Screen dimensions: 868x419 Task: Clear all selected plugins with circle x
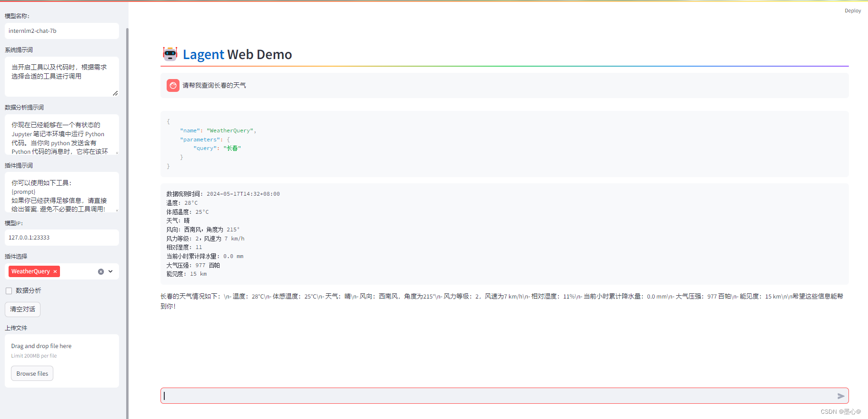(101, 271)
